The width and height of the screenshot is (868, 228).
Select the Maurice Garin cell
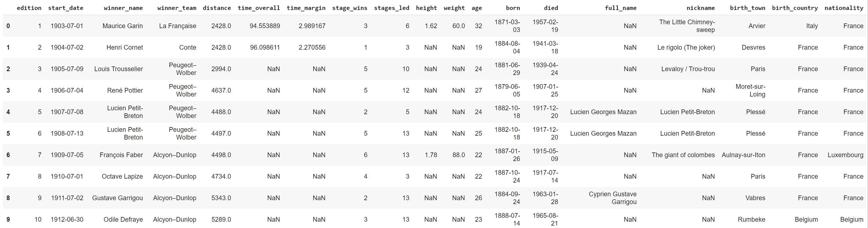pos(122,26)
